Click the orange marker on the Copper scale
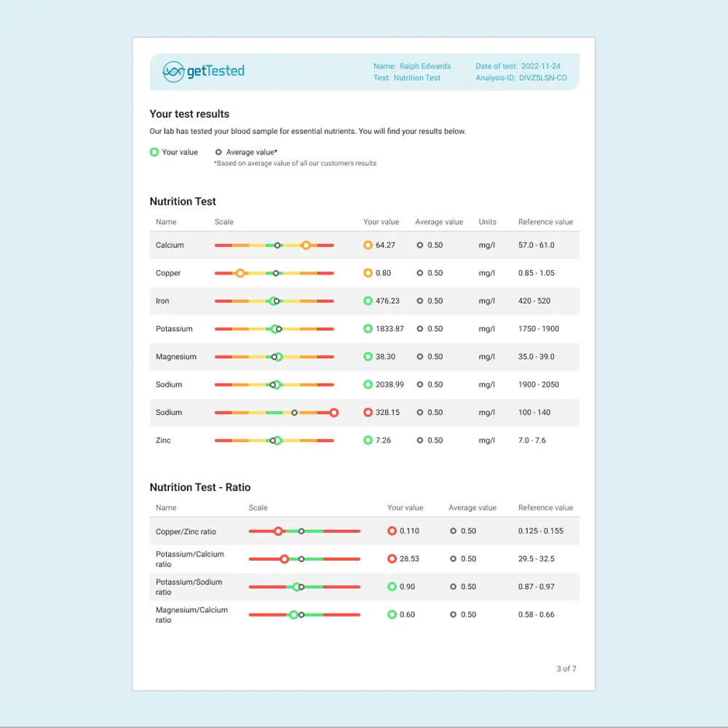The width and height of the screenshot is (728, 728). [240, 273]
